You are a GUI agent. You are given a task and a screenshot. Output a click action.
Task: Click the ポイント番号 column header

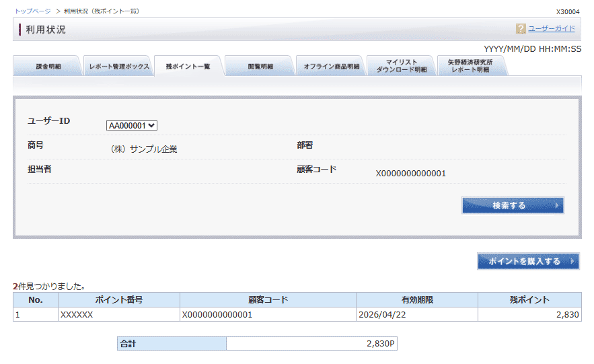[118, 300]
